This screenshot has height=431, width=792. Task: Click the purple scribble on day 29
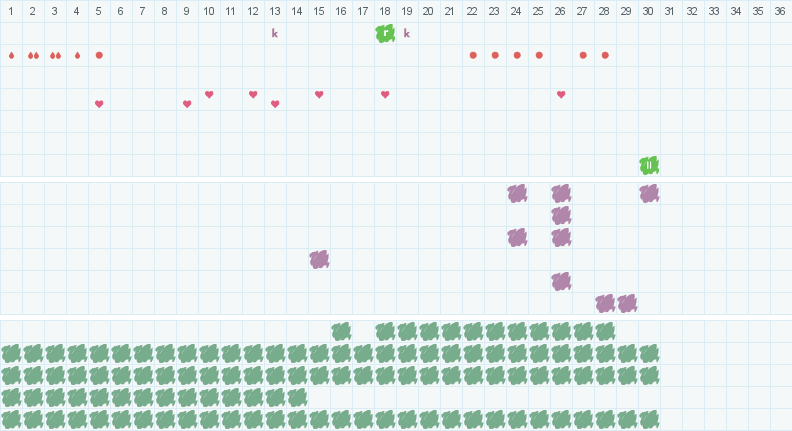(x=627, y=303)
